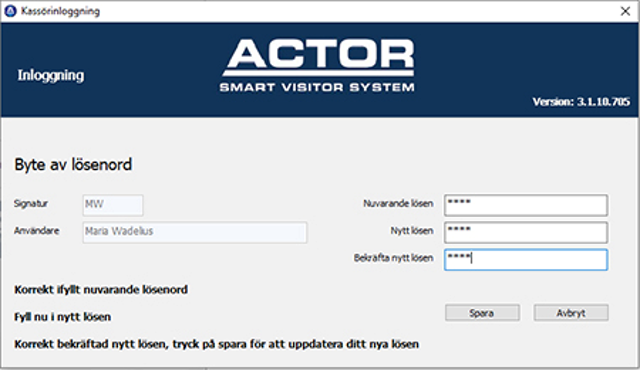Click the Kassörinloggning window title
Viewport: 640px width, 370px height.
60,11
